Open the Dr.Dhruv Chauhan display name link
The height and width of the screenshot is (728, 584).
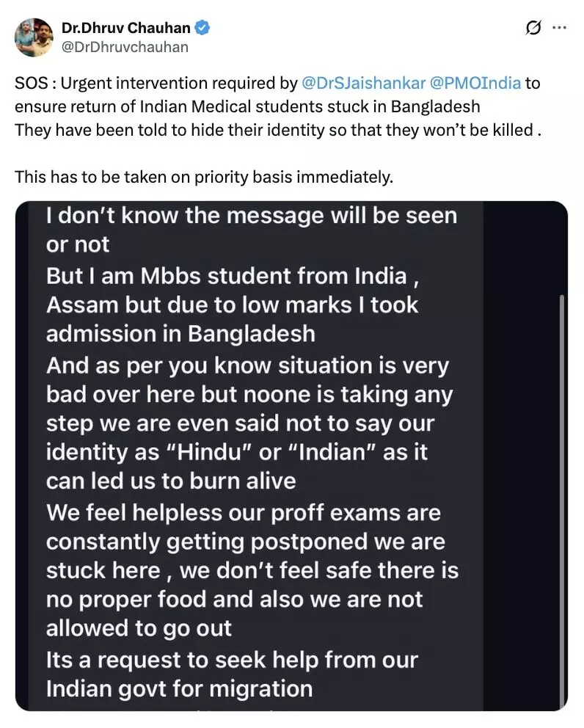[x=126, y=29]
